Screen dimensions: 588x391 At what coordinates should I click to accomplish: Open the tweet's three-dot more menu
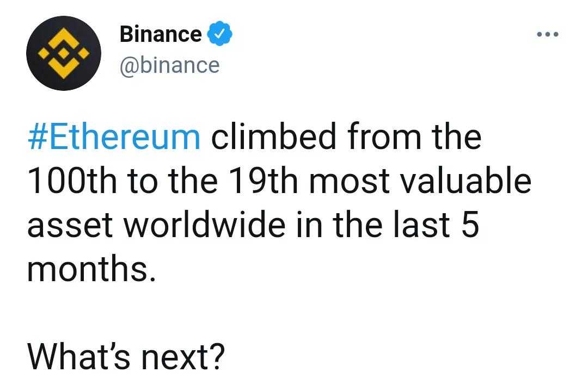coord(547,34)
